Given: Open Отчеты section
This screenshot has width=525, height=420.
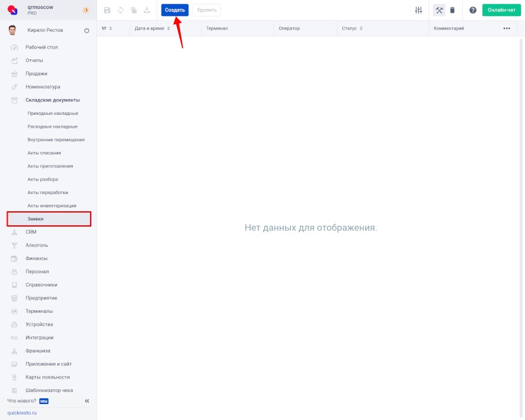Looking at the screenshot, I should pos(34,61).
